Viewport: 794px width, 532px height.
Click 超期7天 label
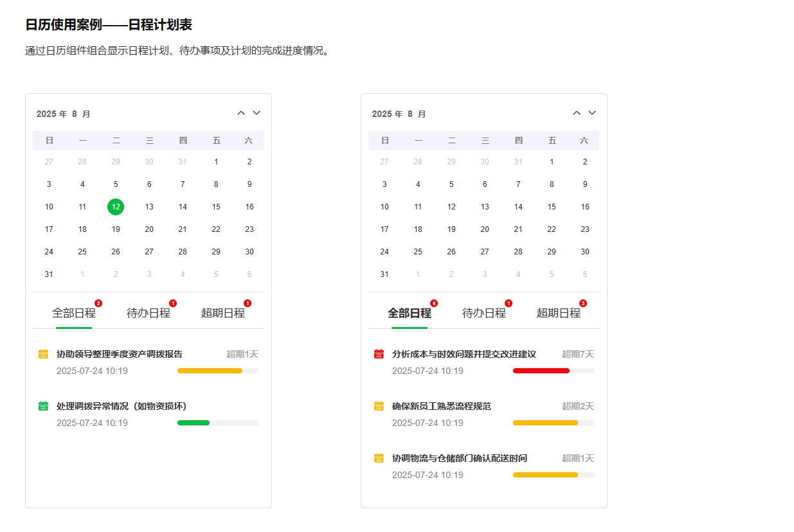click(x=578, y=354)
